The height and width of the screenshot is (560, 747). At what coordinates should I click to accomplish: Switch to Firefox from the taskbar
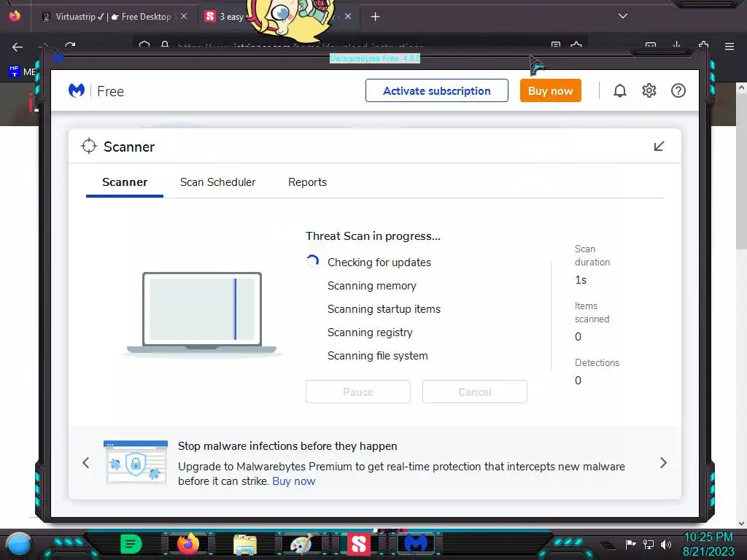188,544
